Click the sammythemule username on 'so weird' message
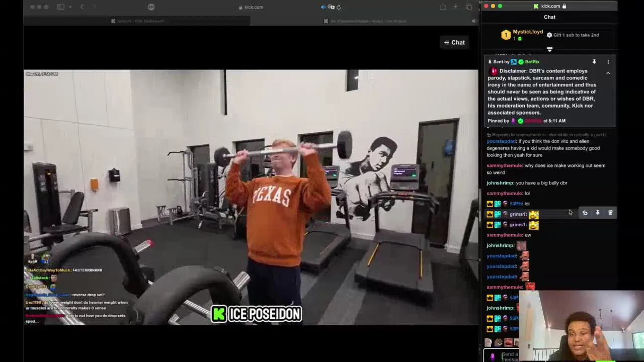This screenshot has width=644, height=362. [x=505, y=165]
